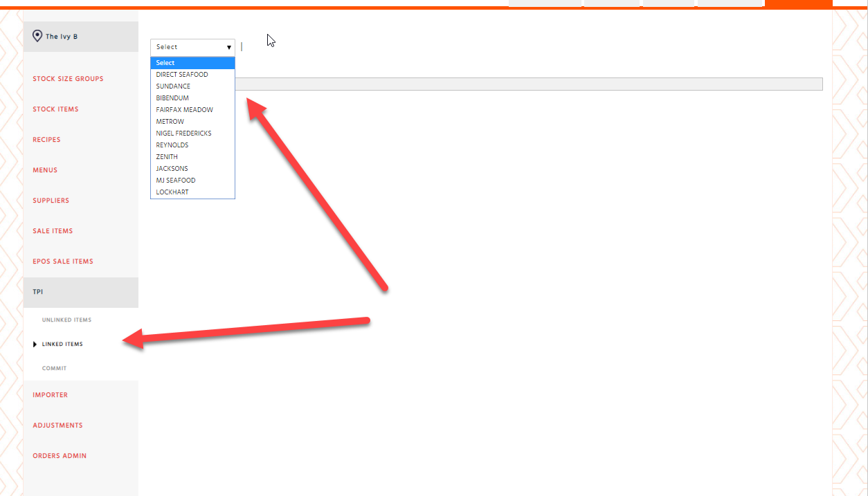Image resolution: width=868 pixels, height=496 pixels.
Task: Choose BIBENDUM in the dropdown list
Action: [192, 98]
